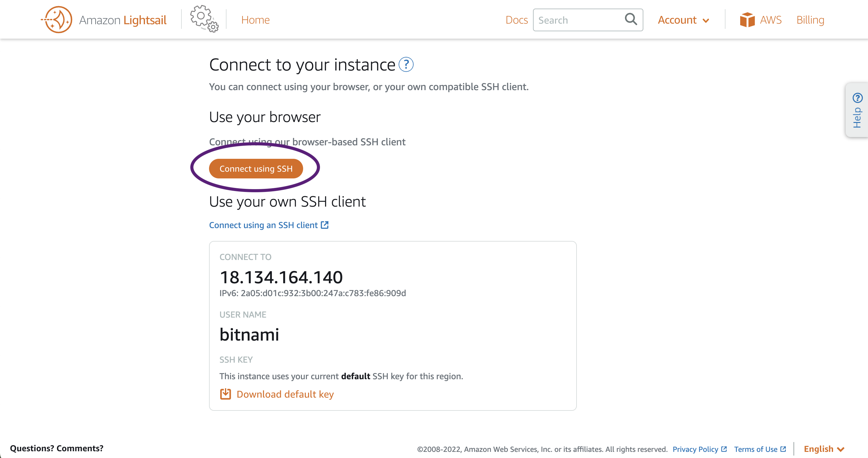Screen dimensions: 868x458
Task: Click the Download default key icon
Action: tap(225, 394)
